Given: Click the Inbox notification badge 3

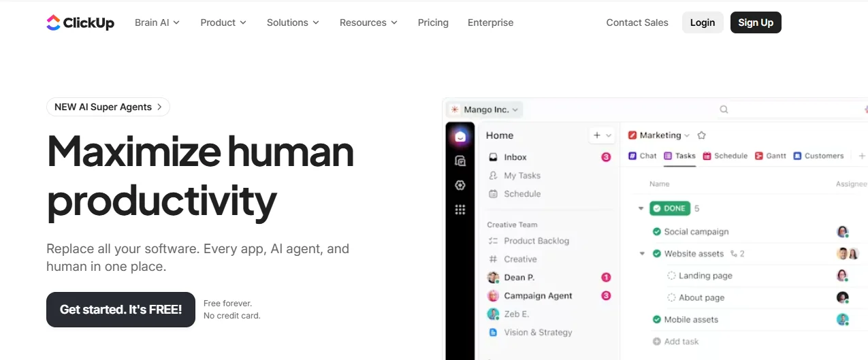Looking at the screenshot, I should (606, 157).
